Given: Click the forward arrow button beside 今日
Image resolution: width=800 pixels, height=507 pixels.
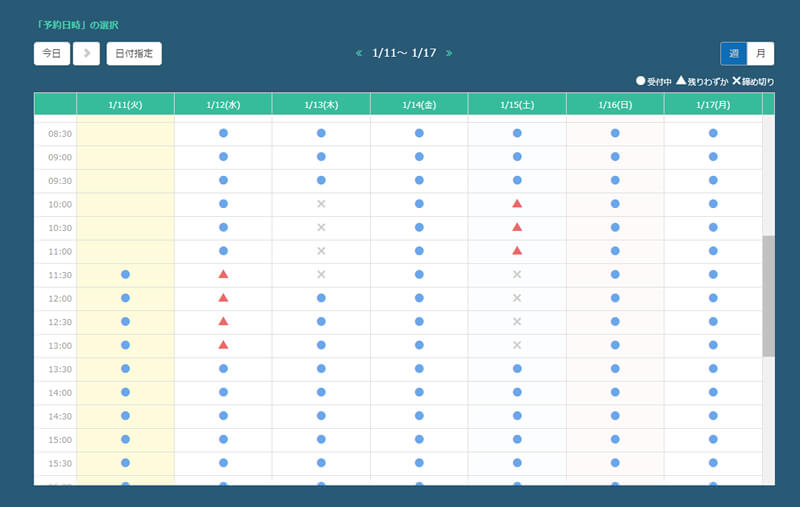Looking at the screenshot, I should [x=86, y=53].
